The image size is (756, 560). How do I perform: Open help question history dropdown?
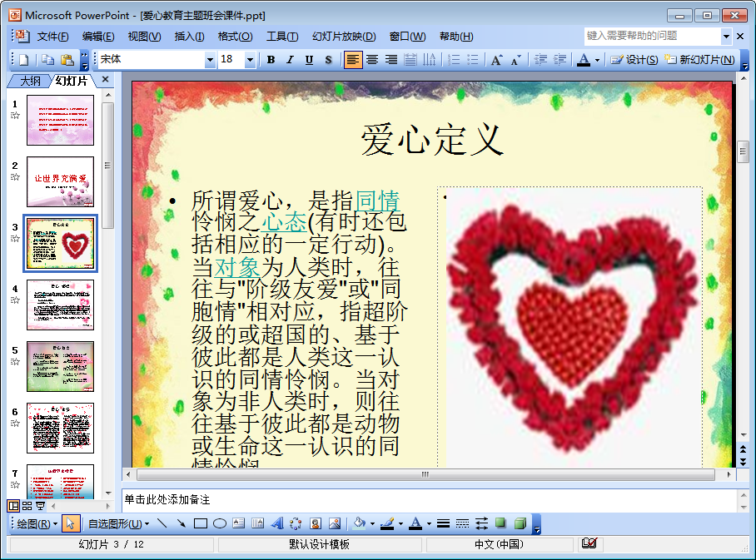726,36
